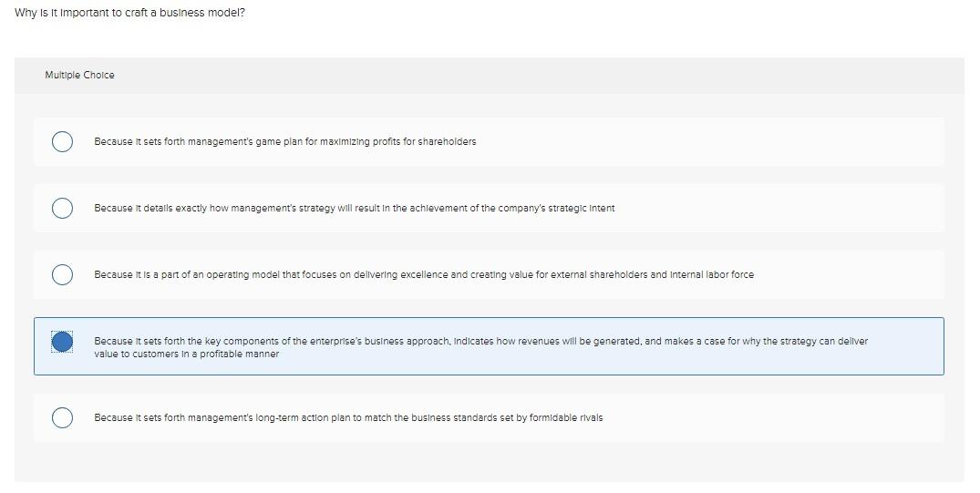Screen dimensions: 980x493
Task: Click answer text about how revenues will be generated
Action: click(480, 347)
